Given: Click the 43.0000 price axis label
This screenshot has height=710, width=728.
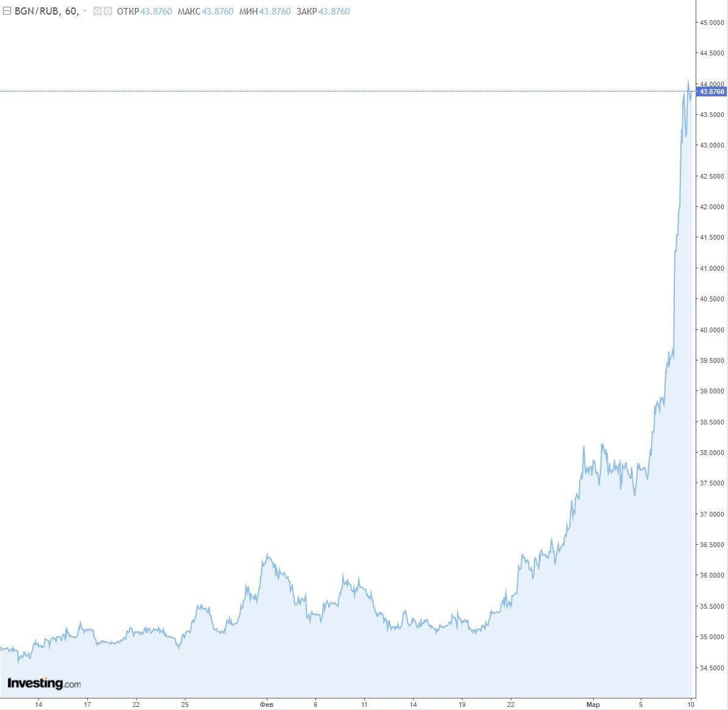Looking at the screenshot, I should click(x=712, y=145).
